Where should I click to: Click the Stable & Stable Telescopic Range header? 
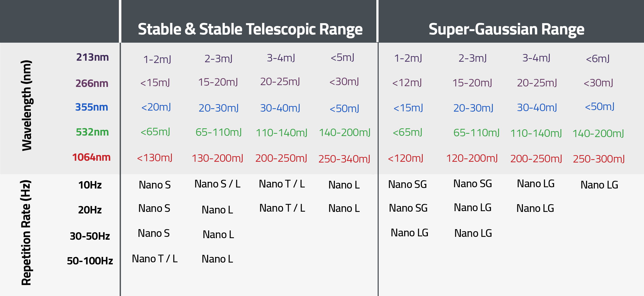pos(250,29)
